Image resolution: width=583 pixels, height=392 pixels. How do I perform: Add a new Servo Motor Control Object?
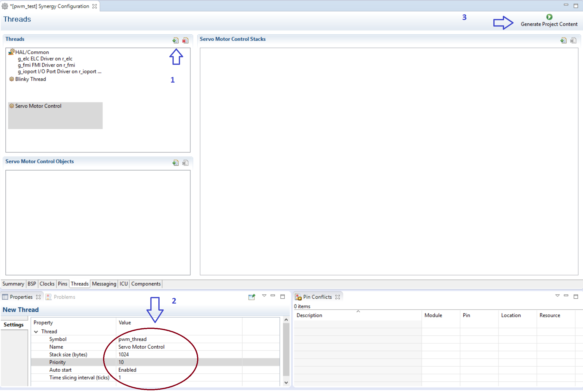[176, 163]
